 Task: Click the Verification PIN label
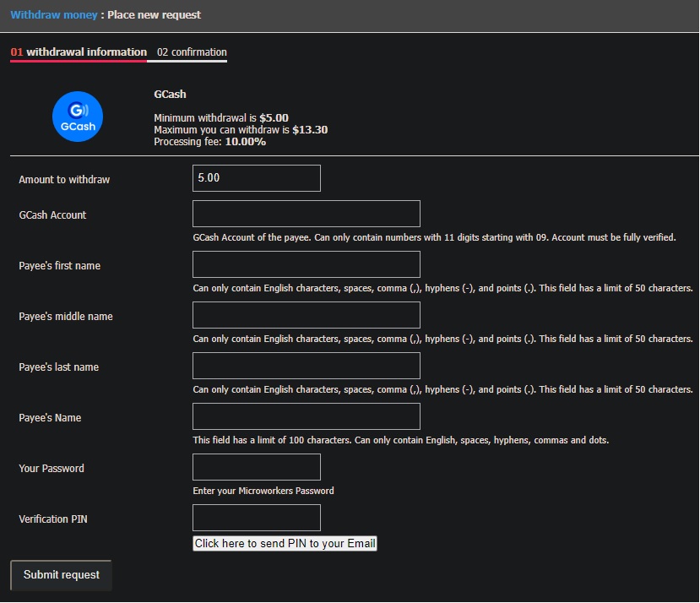coord(53,519)
